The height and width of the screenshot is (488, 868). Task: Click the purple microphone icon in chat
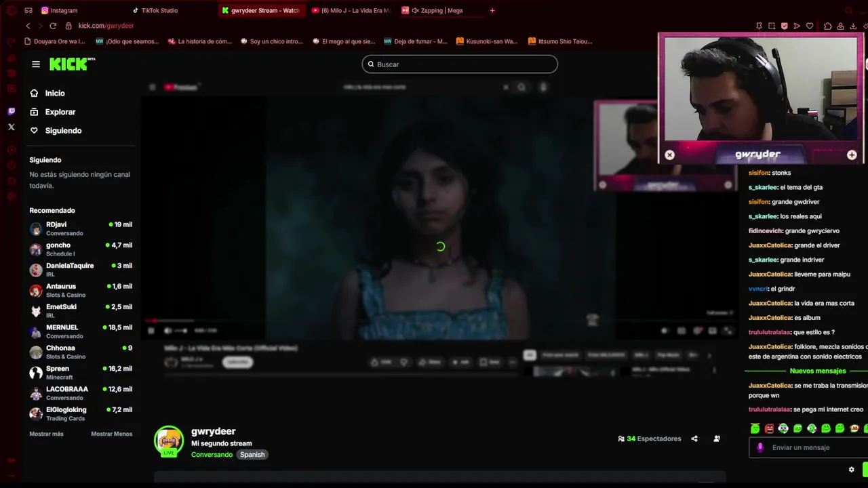click(760, 447)
